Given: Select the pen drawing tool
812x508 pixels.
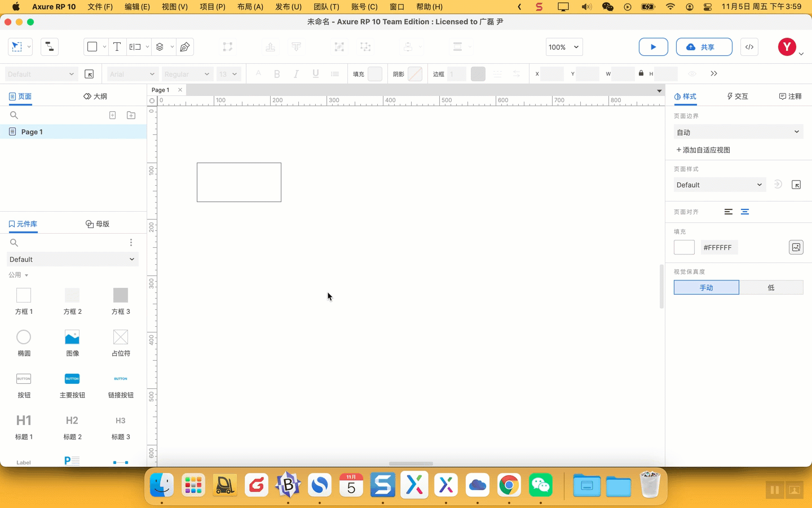Looking at the screenshot, I should tap(185, 47).
